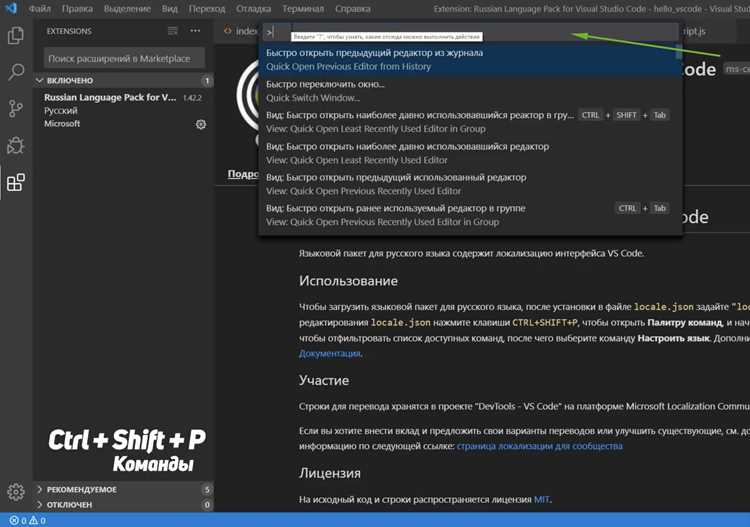Open the Справка menu

pos(353,9)
